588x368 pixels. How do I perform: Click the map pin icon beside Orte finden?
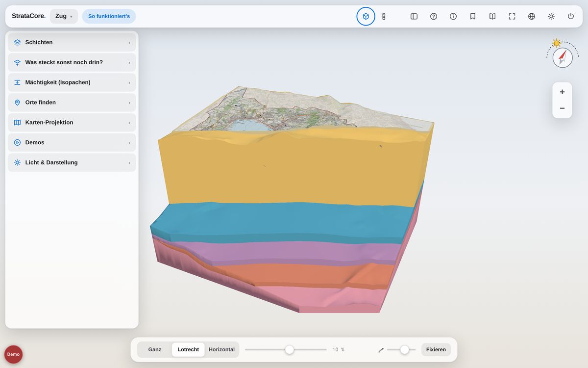coord(17,103)
